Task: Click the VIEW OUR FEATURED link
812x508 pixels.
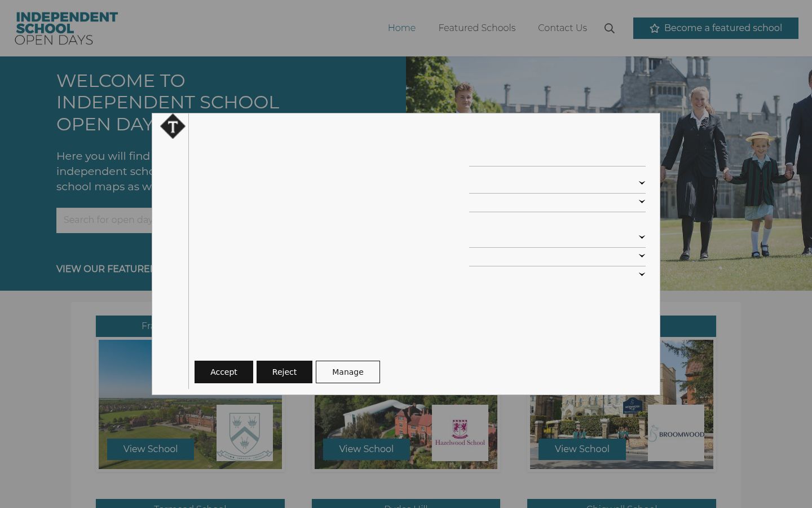Action: pyautogui.click(x=104, y=269)
